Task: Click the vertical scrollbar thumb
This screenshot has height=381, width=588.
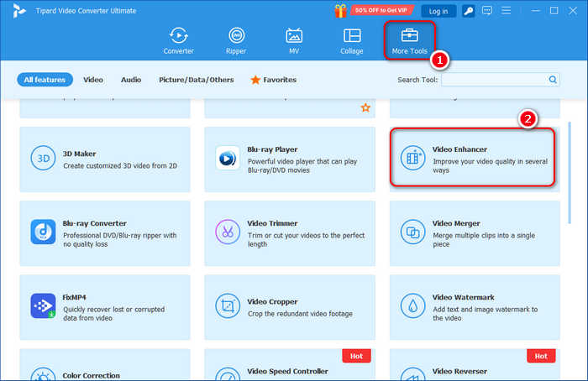Action: tap(570, 172)
